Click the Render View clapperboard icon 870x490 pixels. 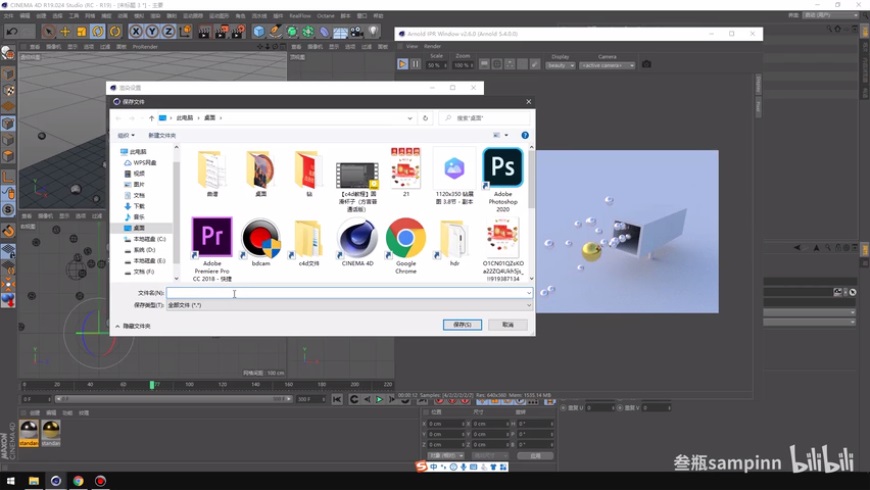click(204, 32)
